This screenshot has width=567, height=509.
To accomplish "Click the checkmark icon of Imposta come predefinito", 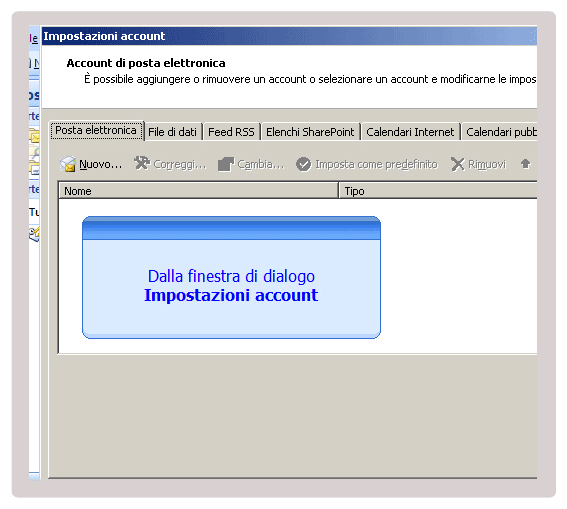I will pyautogui.click(x=303, y=164).
